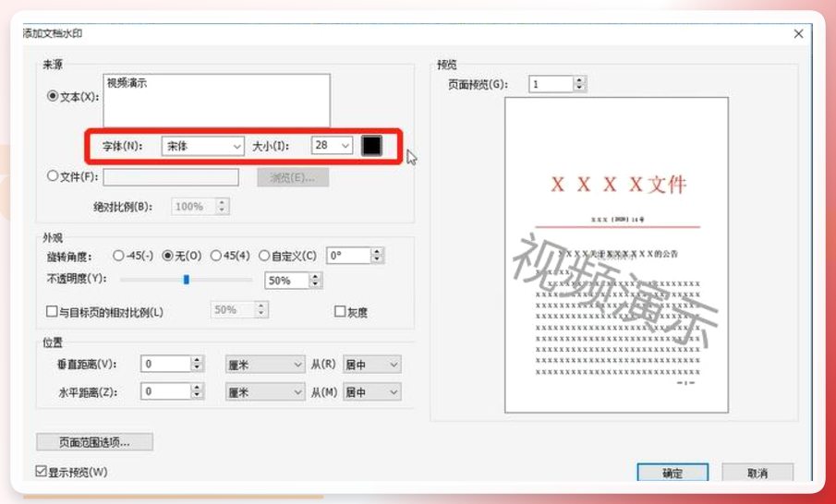The image size is (836, 504).
Task: Choose the 无(O) rotation option
Action: pyautogui.click(x=167, y=256)
